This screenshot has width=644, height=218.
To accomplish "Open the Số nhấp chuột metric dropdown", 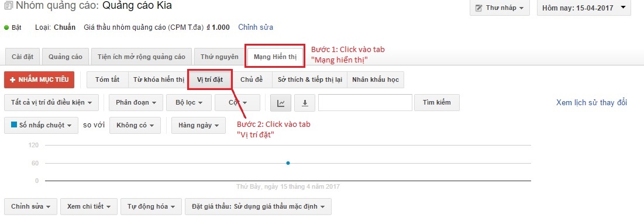I will 41,125.
